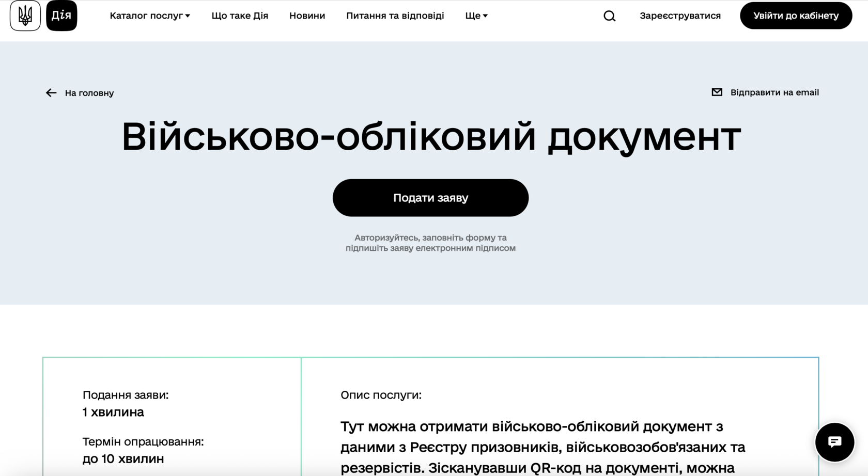Screen dimensions: 868x476
Task: Click the Ukrainian trident emblem logo
Action: click(25, 15)
